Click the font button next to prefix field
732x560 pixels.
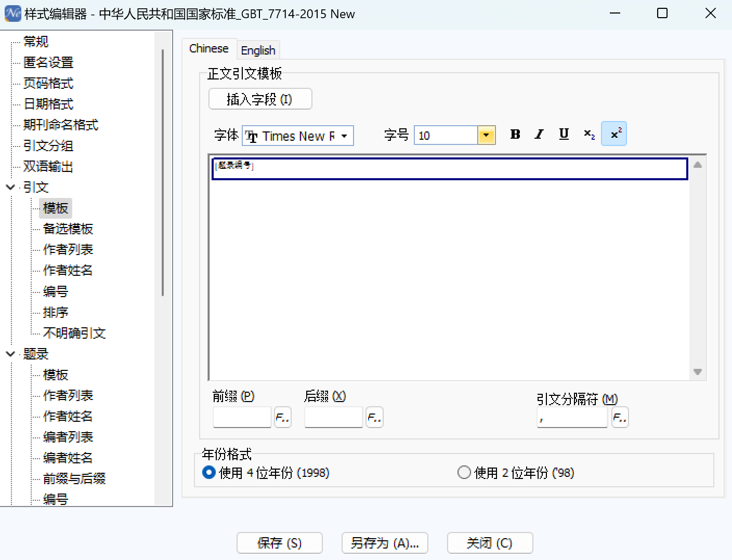[x=282, y=417]
